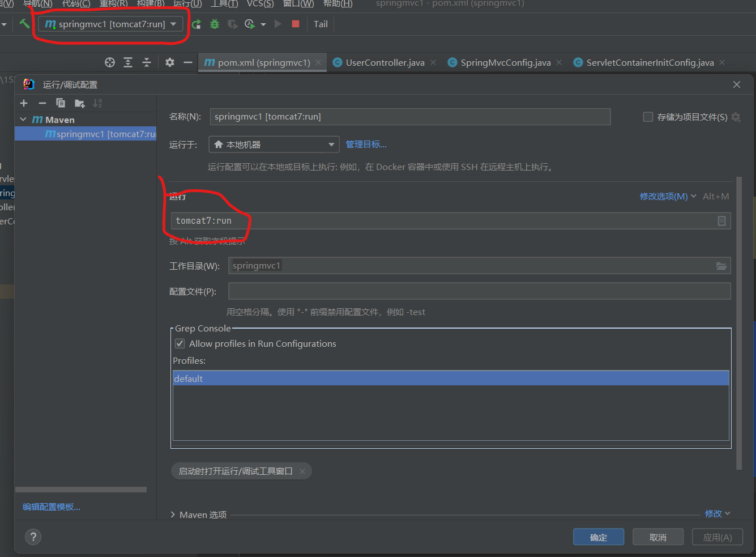Hide the project panel with minus icon
Viewport: 756px width, 557px height.
[x=188, y=62]
